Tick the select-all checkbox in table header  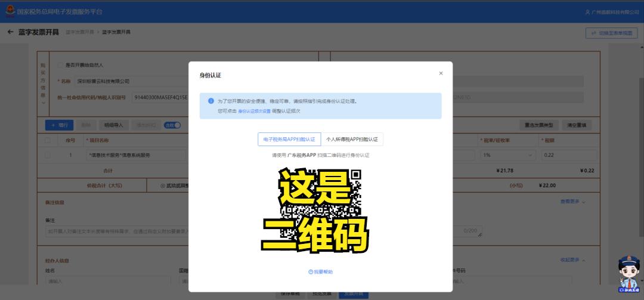coord(48,140)
